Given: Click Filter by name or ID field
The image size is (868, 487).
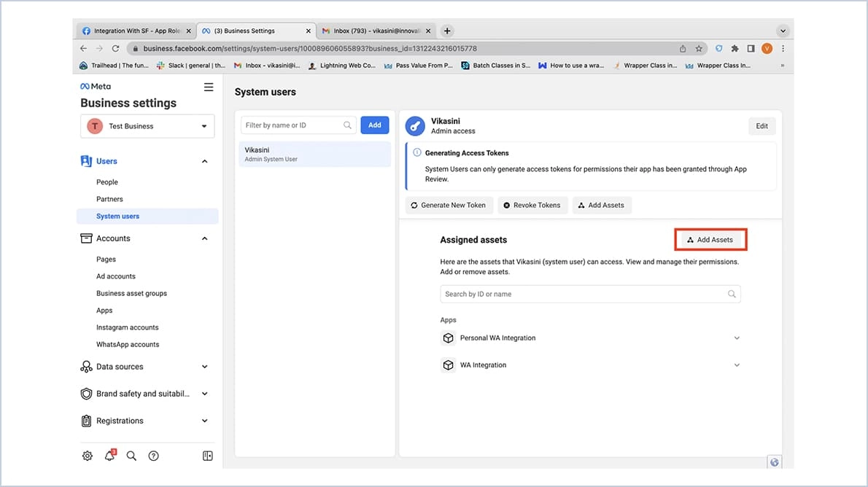Looking at the screenshot, I should tap(298, 125).
